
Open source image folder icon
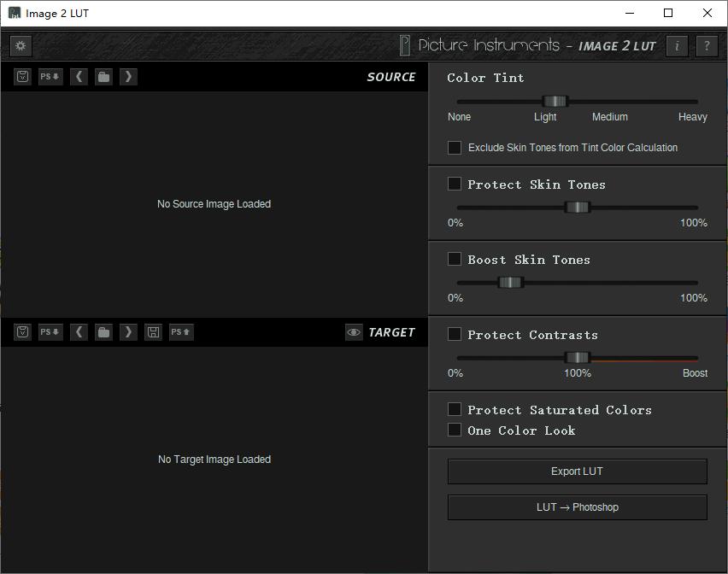tap(103, 77)
